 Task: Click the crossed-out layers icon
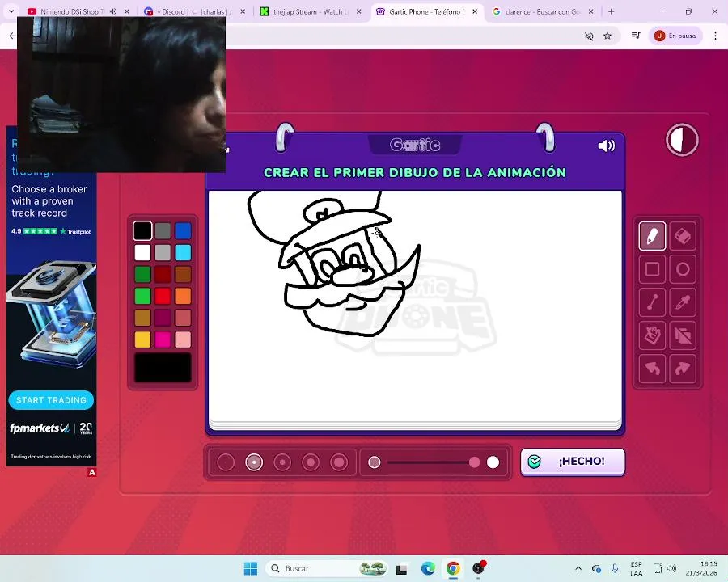[x=683, y=335]
